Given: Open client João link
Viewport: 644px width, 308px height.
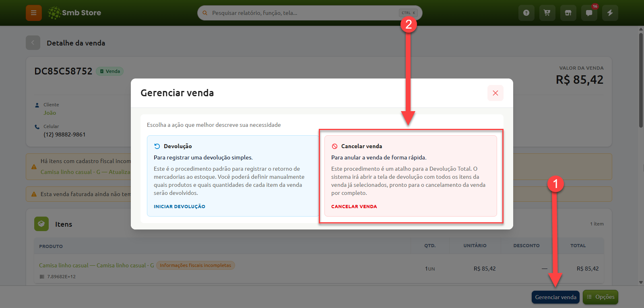Looking at the screenshot, I should 50,113.
